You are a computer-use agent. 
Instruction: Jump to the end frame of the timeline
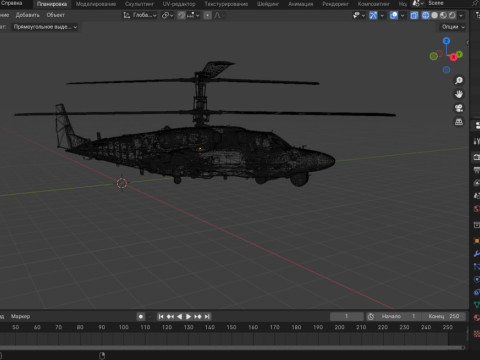pos(207,316)
